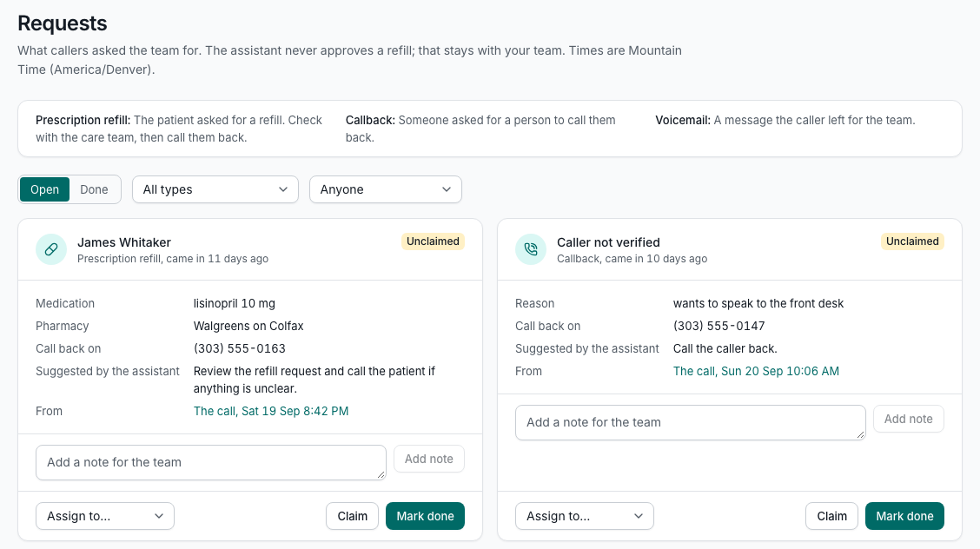Image resolution: width=980 pixels, height=549 pixels.
Task: Click the pharmacy value Walgreens on Colfax
Action: 248,326
